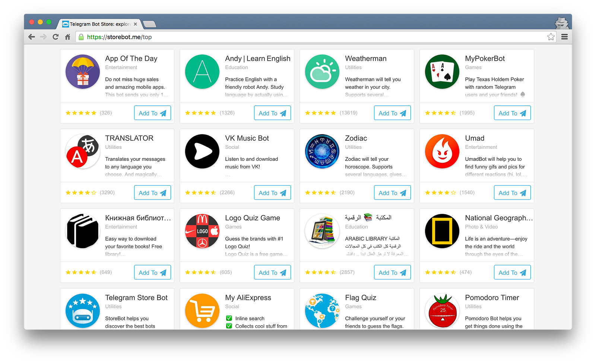The height and width of the screenshot is (364, 596).
Task: Open the Chrome hamburger menu
Action: tap(564, 37)
